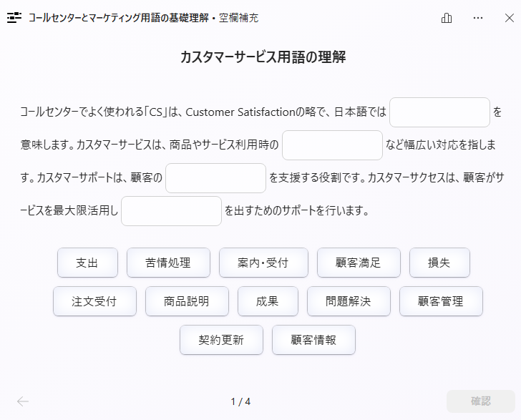Pick the 損失 word chip
The height and width of the screenshot is (420, 521).
click(x=439, y=263)
